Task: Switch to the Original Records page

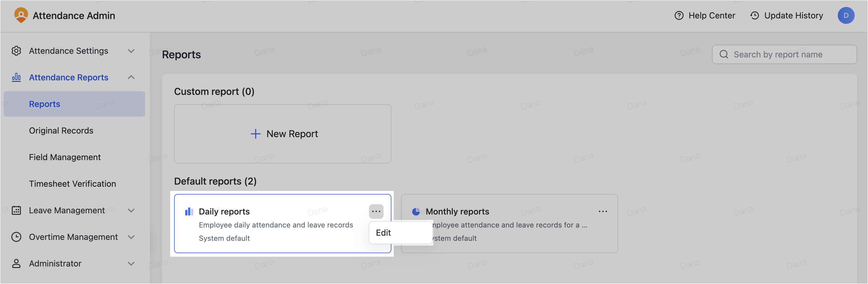Action: click(61, 131)
